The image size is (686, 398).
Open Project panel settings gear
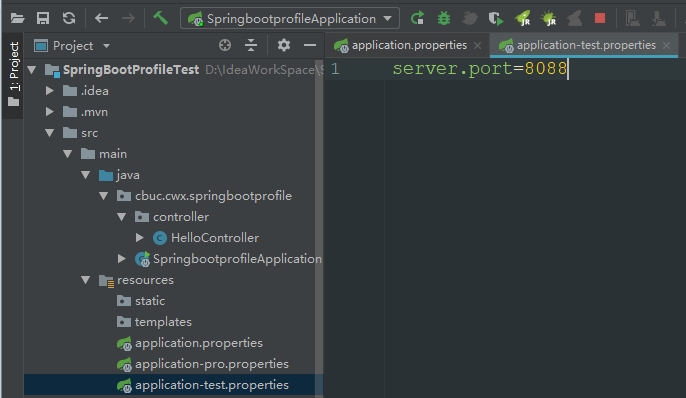284,45
